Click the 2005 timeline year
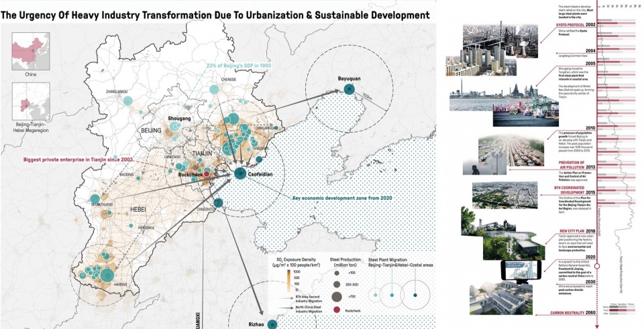644x329 pixels. point(590,64)
